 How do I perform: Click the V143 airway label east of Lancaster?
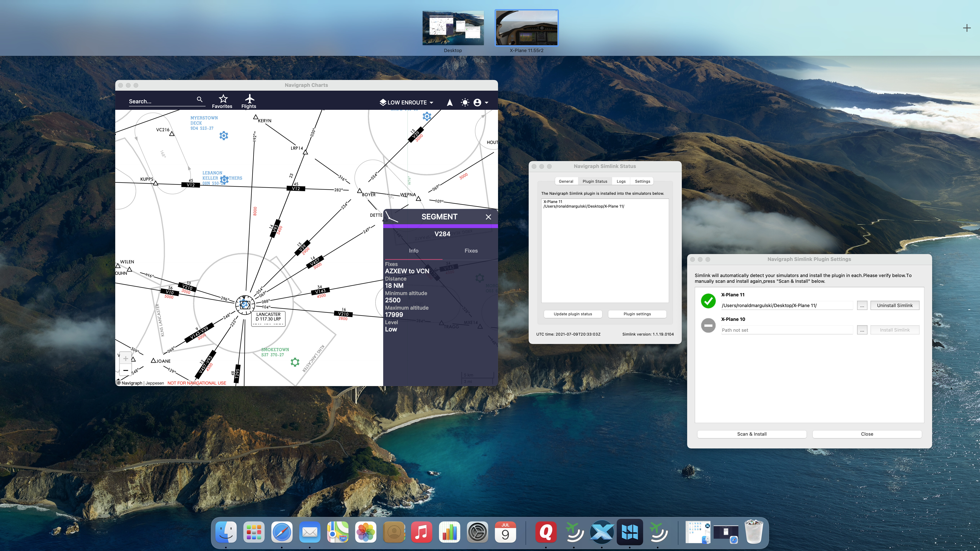click(x=320, y=291)
